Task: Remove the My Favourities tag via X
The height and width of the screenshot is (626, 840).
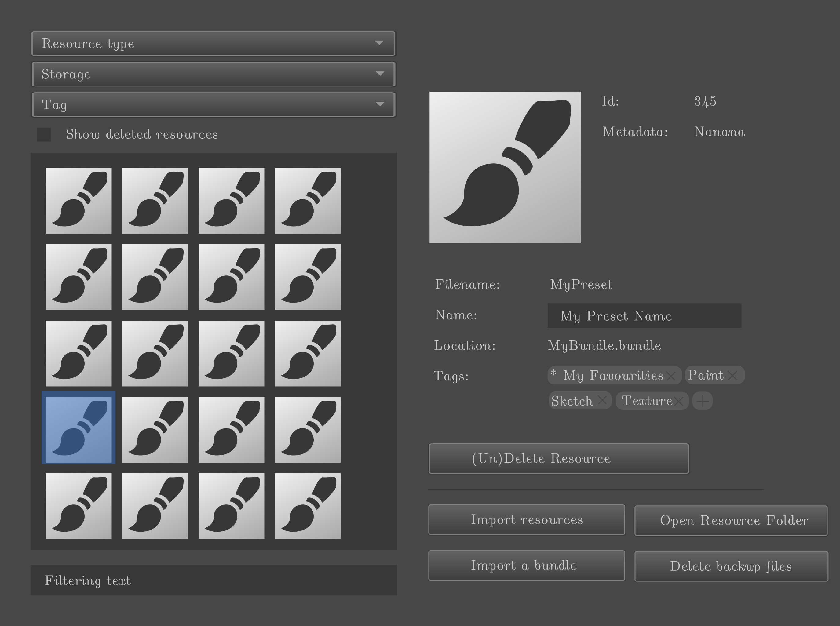Action: click(x=670, y=376)
